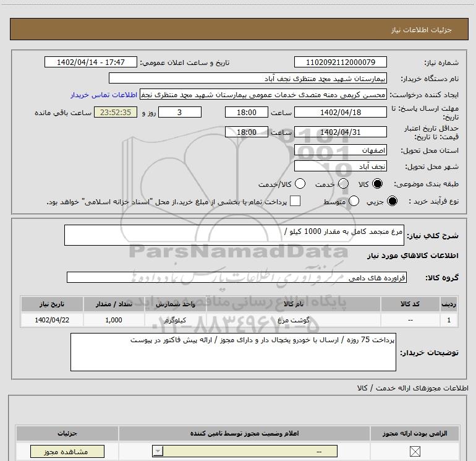This screenshot has height=461, width=476.
Task: Click the نام دستگاه خریدار field
Action: [x=248, y=79]
